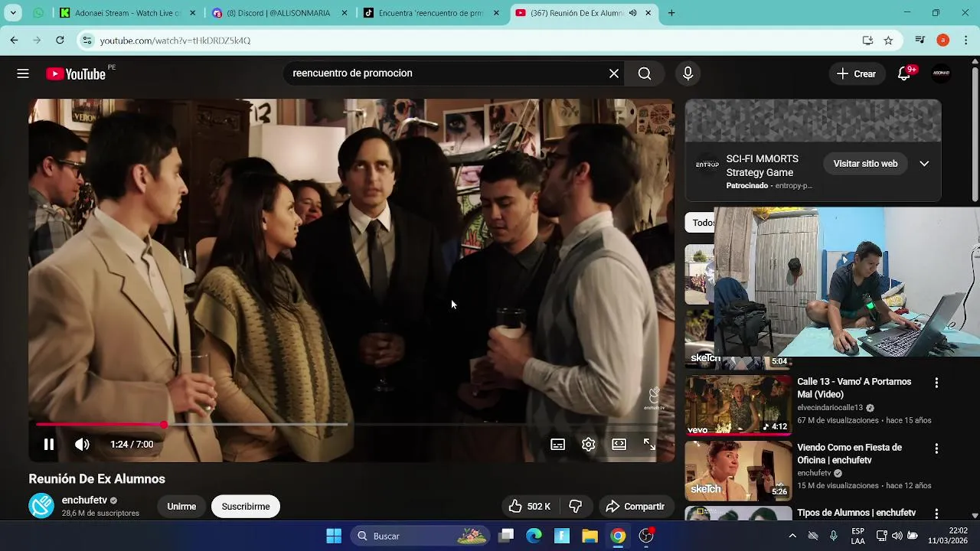
Task: Open the YouTube hamburger guide menu
Action: (23, 73)
